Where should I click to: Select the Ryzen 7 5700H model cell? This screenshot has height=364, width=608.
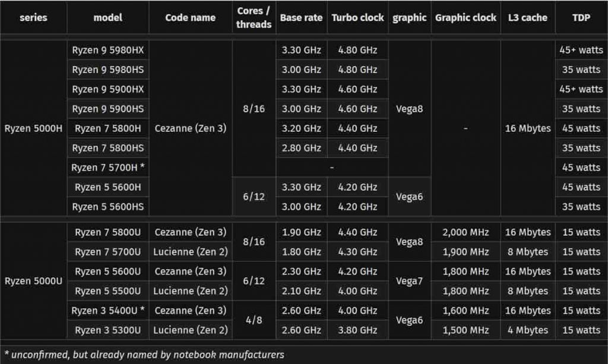coord(108,167)
